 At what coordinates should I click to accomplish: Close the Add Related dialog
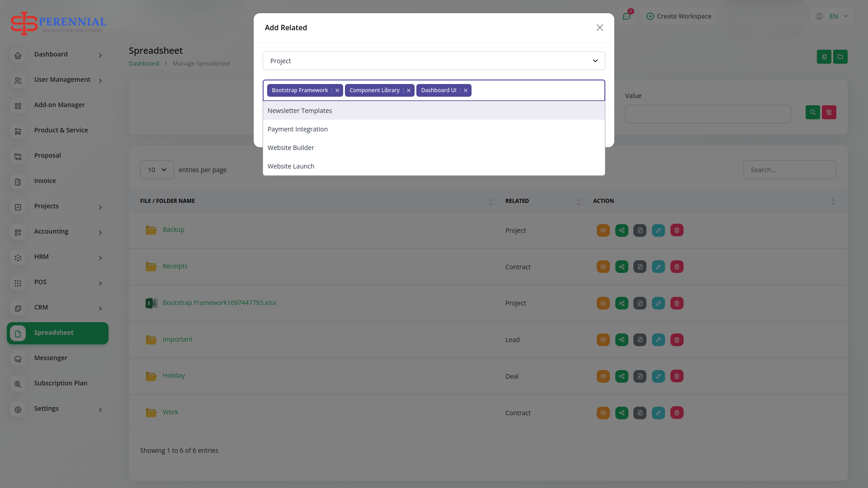599,28
